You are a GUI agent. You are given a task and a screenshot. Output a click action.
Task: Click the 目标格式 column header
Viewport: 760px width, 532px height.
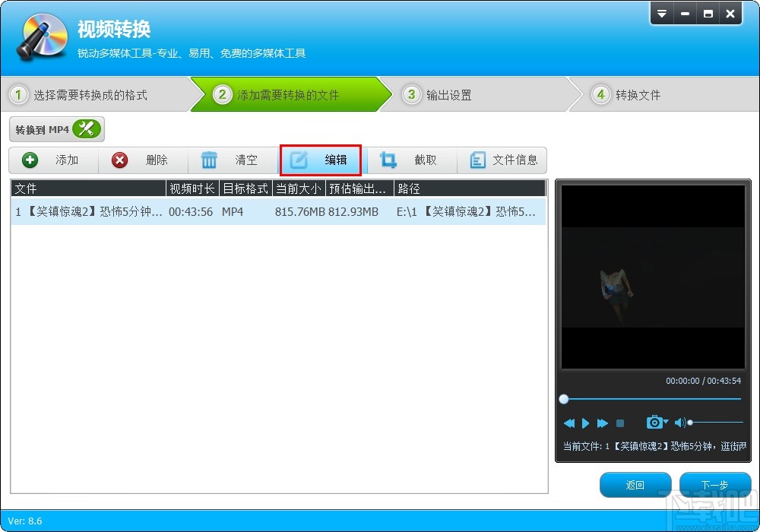[x=245, y=188]
